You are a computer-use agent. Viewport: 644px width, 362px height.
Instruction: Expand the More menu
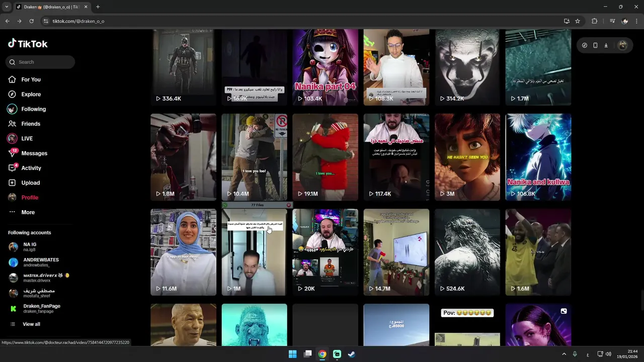pyautogui.click(x=28, y=212)
